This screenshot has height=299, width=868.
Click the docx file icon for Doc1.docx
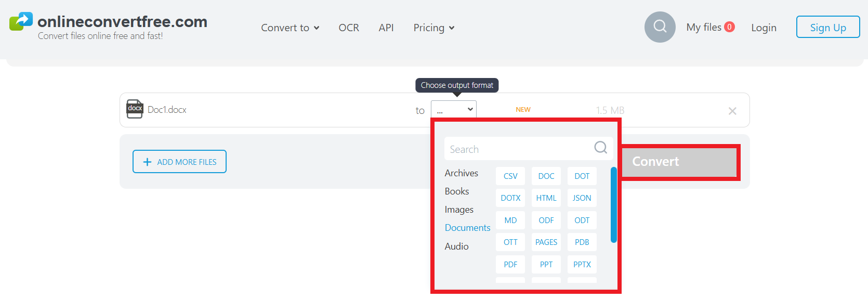click(135, 109)
